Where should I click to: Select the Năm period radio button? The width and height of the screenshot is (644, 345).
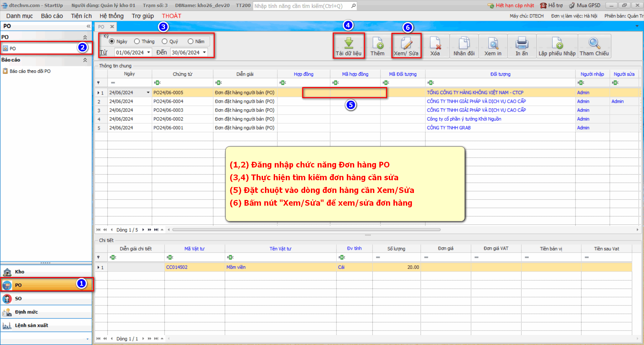pos(191,42)
